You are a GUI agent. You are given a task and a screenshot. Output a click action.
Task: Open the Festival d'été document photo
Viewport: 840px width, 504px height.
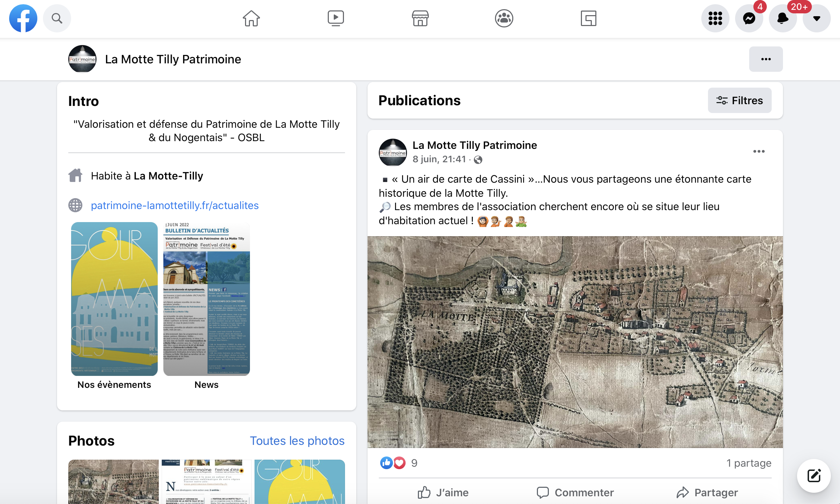207,481
